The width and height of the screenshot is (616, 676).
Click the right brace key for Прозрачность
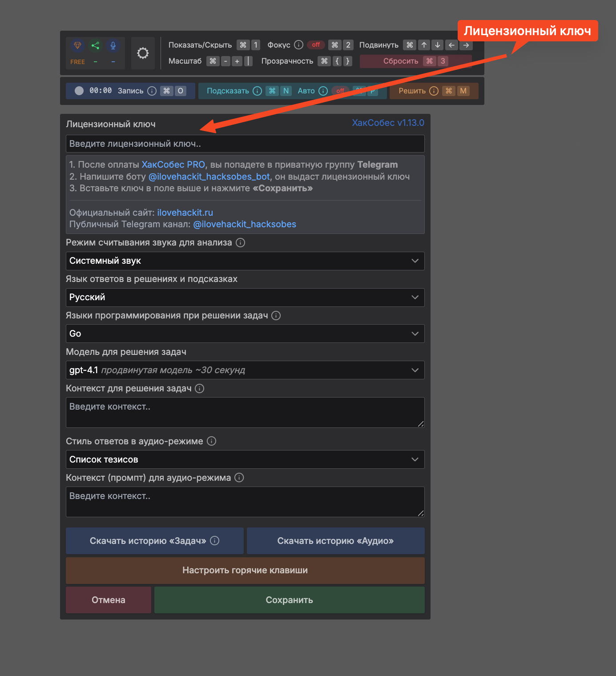(348, 61)
